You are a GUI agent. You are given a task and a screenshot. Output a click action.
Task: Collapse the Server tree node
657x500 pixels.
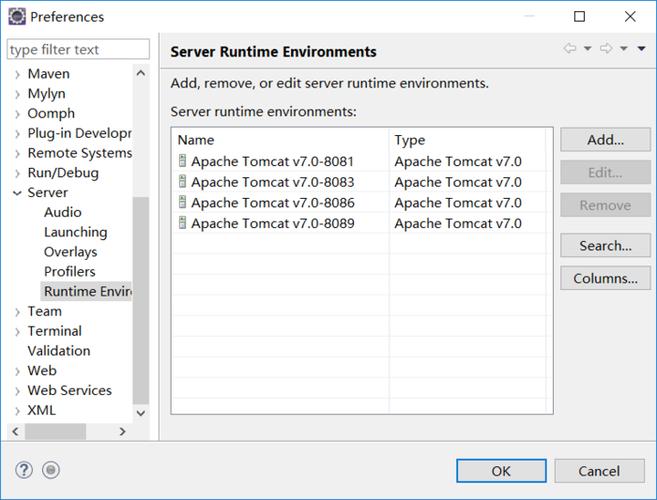tap(17, 193)
